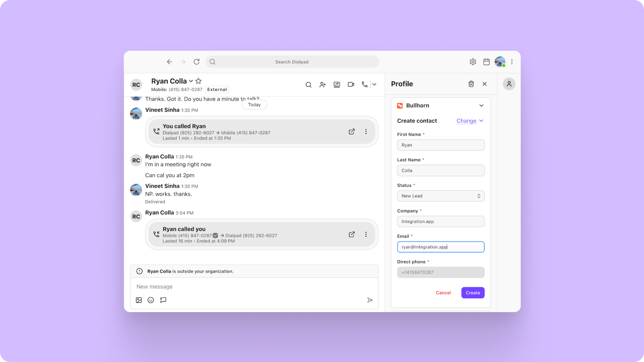
Task: Collapse the Bullhorn integration panel
Action: [x=480, y=105]
